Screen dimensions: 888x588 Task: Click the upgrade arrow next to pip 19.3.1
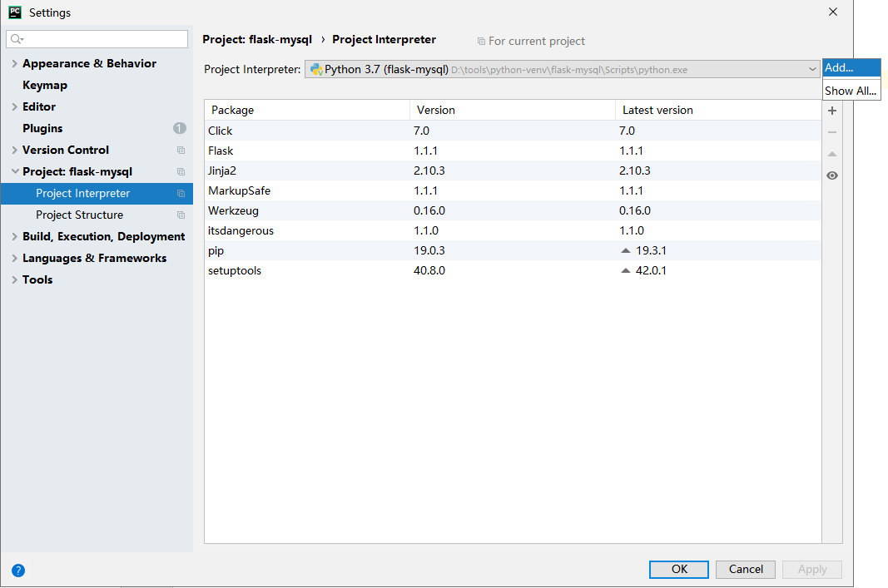(626, 250)
